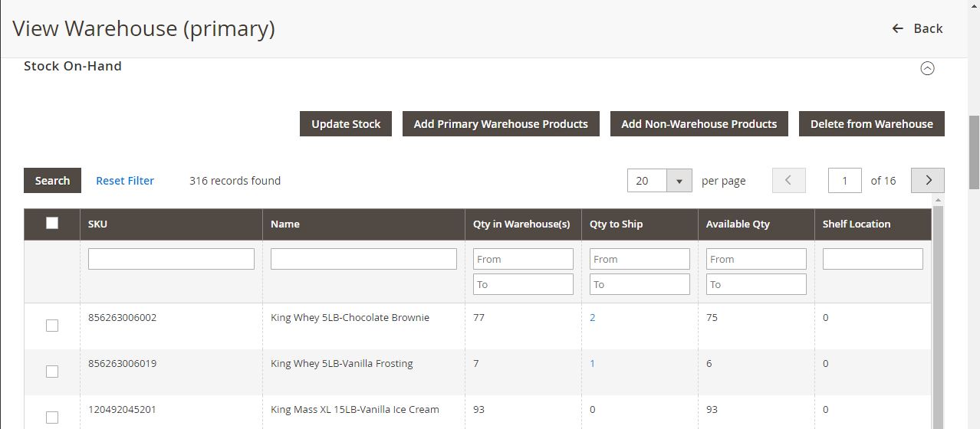Open Qty to Ship link '2'

pos(593,318)
